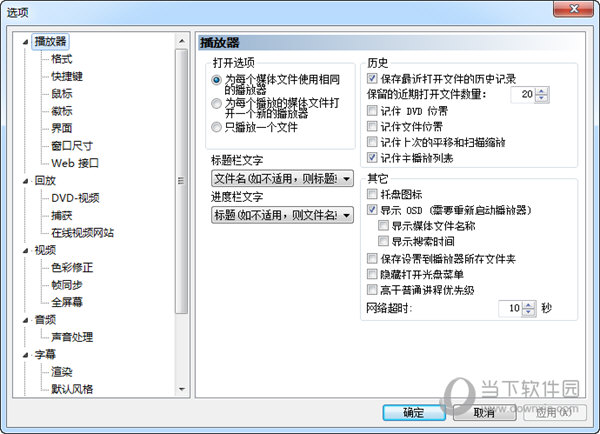Viewport: 600px width, 434px height.
Task: Disable 显示 OSD checkbox
Action: pyautogui.click(x=373, y=211)
